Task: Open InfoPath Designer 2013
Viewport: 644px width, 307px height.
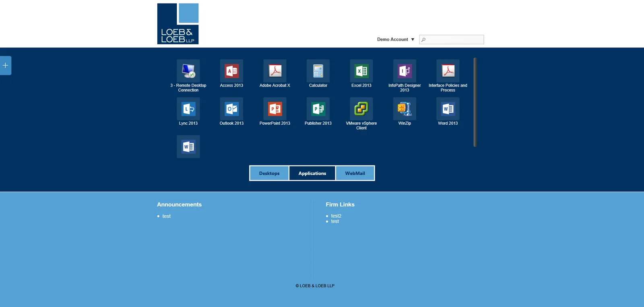Action: (405, 71)
